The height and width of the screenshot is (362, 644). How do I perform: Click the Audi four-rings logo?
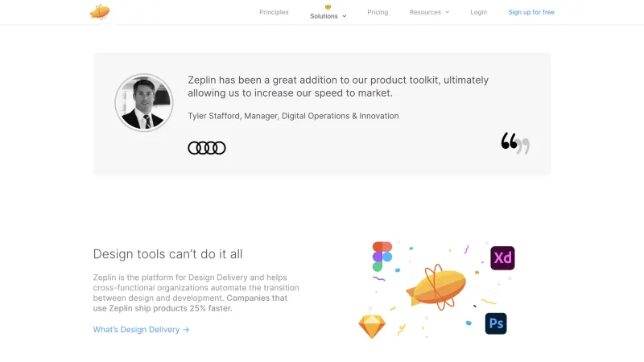pos(207,148)
